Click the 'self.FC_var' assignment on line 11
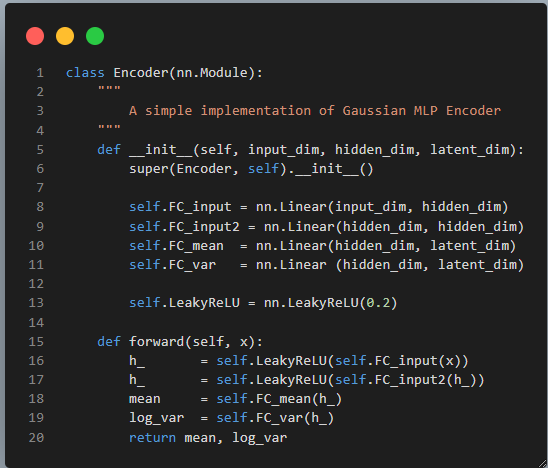 tap(326, 265)
